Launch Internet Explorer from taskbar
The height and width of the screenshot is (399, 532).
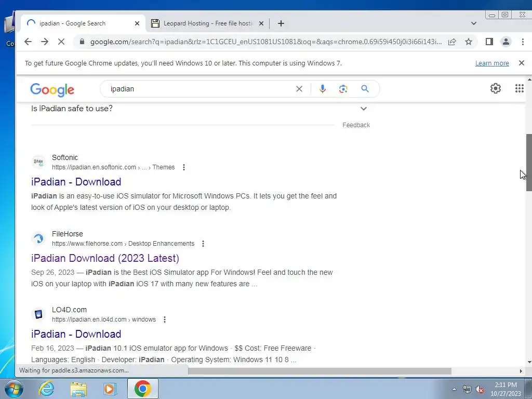point(46,389)
